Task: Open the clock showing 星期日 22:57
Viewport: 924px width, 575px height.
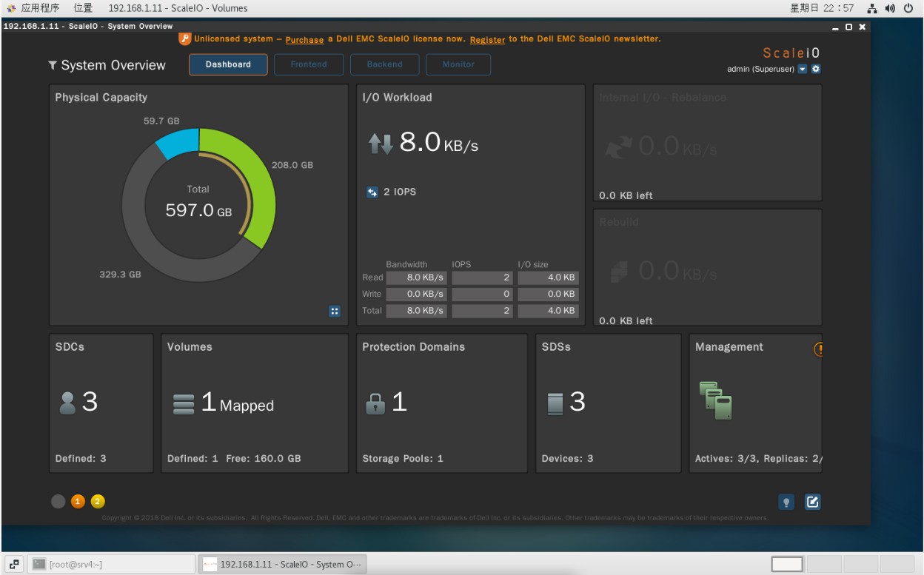Action: [x=822, y=8]
